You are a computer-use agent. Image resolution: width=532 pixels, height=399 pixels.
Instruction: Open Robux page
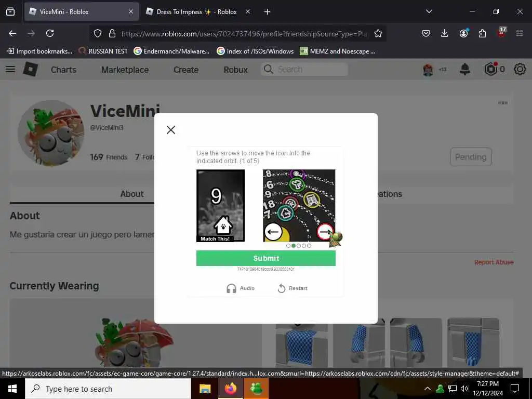coord(235,70)
